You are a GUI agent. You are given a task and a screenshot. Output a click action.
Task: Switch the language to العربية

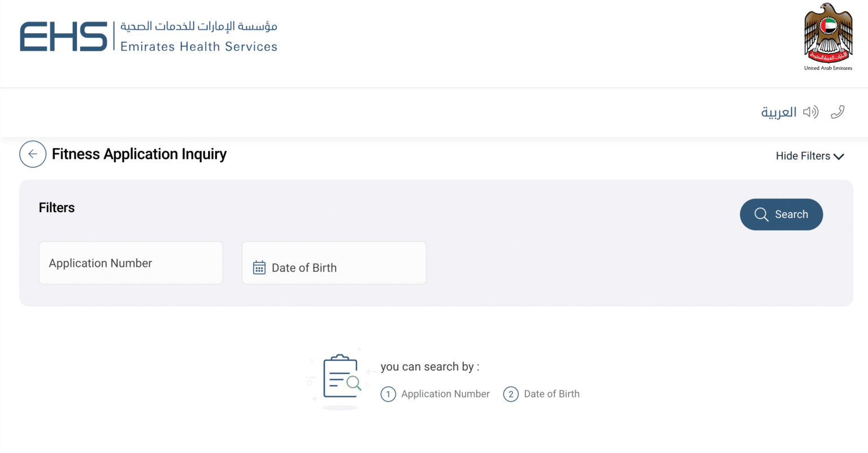tap(778, 112)
